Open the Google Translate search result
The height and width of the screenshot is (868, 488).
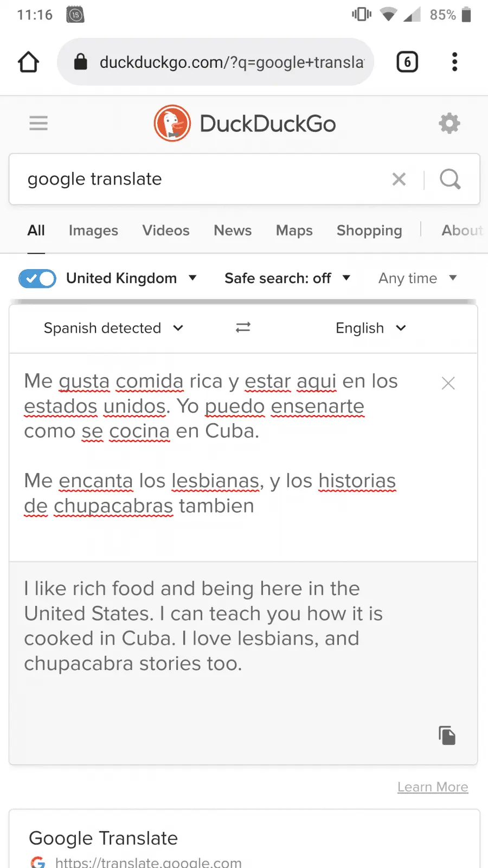[x=104, y=839]
